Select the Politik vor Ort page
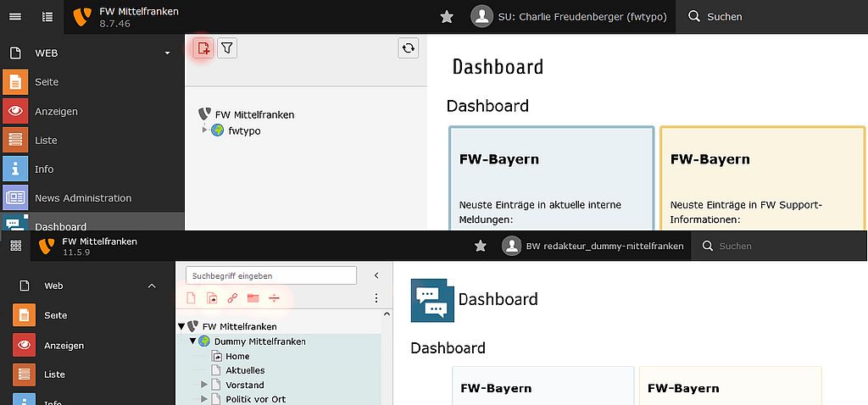The width and height of the screenshot is (868, 405). point(256,399)
